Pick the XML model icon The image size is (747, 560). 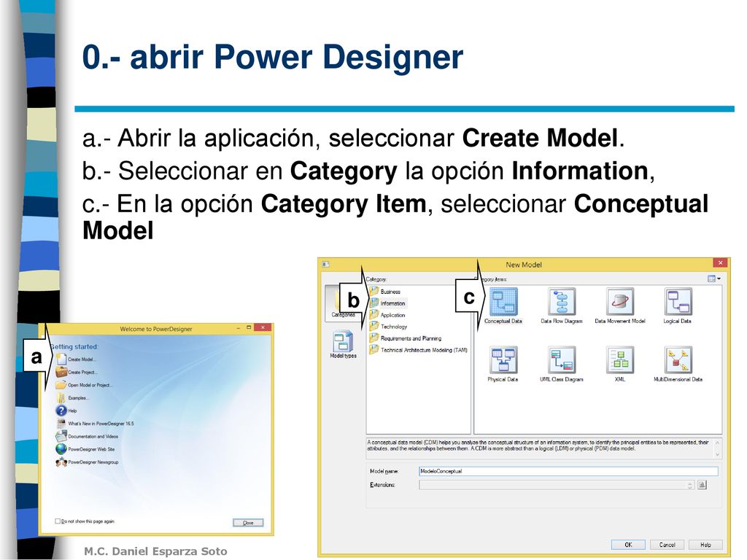pos(620,359)
